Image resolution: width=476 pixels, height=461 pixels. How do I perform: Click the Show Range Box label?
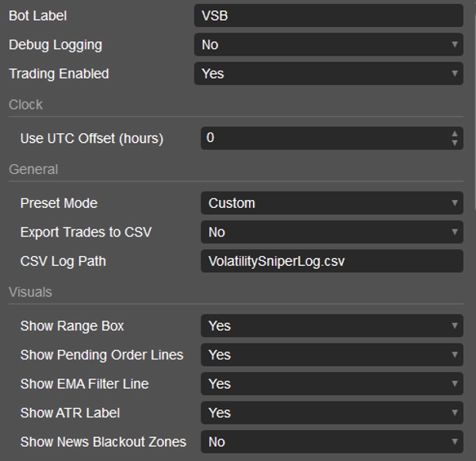(72, 326)
